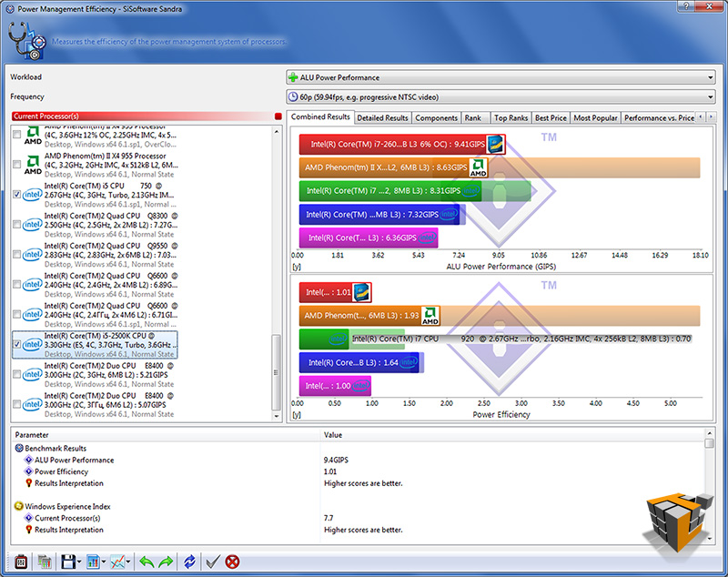Screen dimensions: 728x577
Task: Uncheck the Core i5-2500K checkbox
Action: [x=16, y=344]
